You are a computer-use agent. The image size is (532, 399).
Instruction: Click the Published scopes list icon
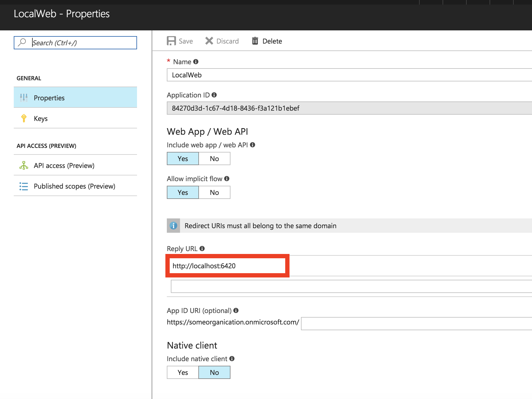(x=24, y=186)
